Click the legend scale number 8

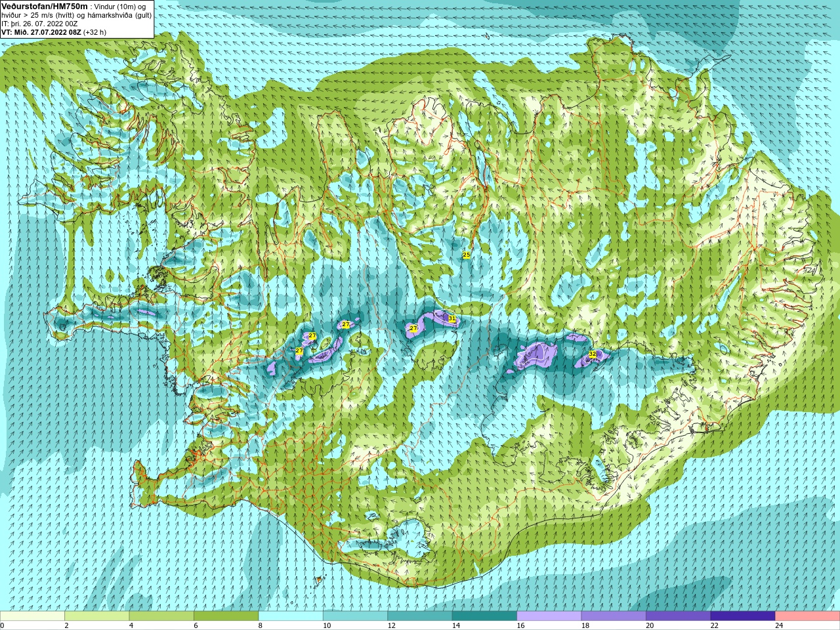261,625
